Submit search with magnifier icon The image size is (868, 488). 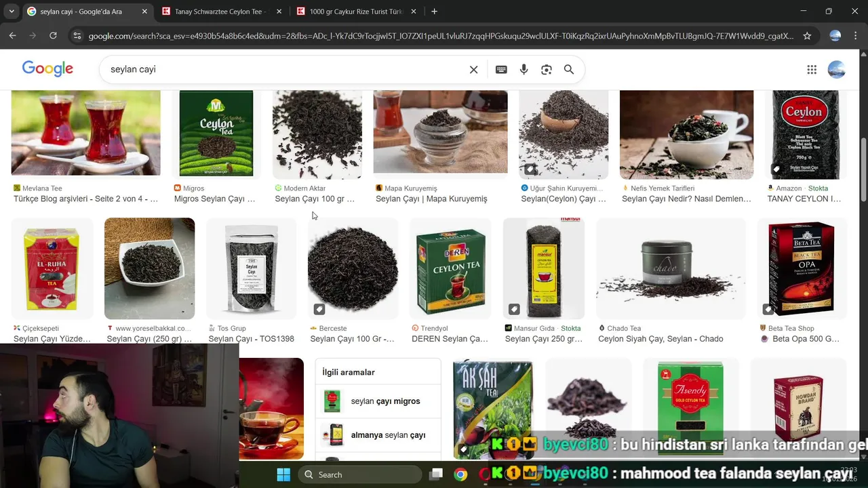pyautogui.click(x=569, y=69)
